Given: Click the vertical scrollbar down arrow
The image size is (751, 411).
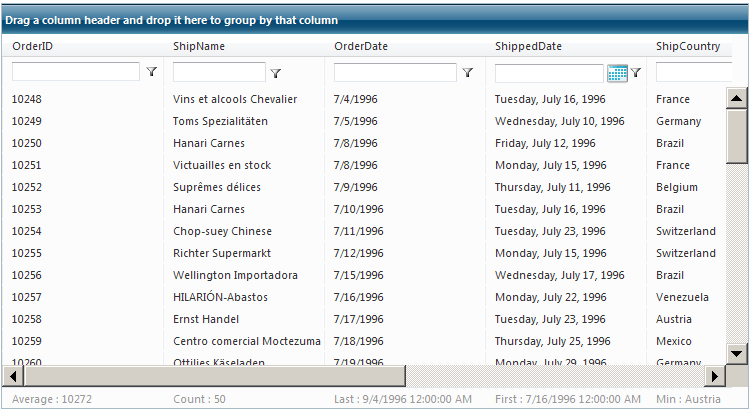Looking at the screenshot, I should [737, 353].
